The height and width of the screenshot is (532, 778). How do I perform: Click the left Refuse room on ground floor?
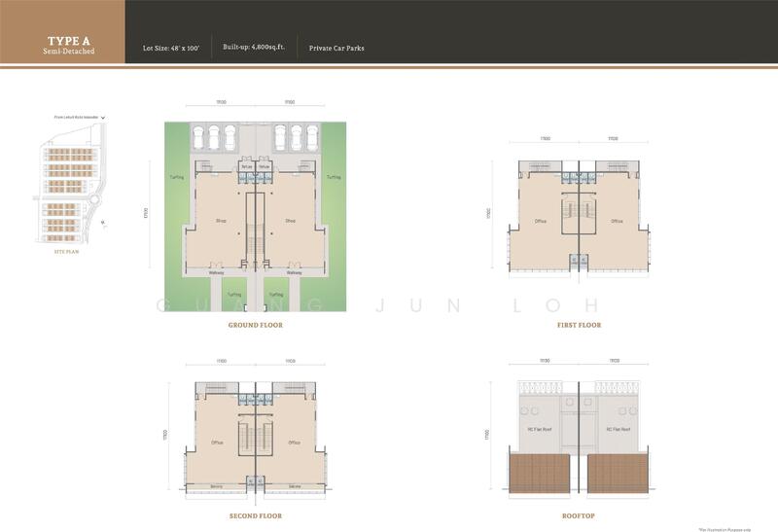click(x=247, y=166)
